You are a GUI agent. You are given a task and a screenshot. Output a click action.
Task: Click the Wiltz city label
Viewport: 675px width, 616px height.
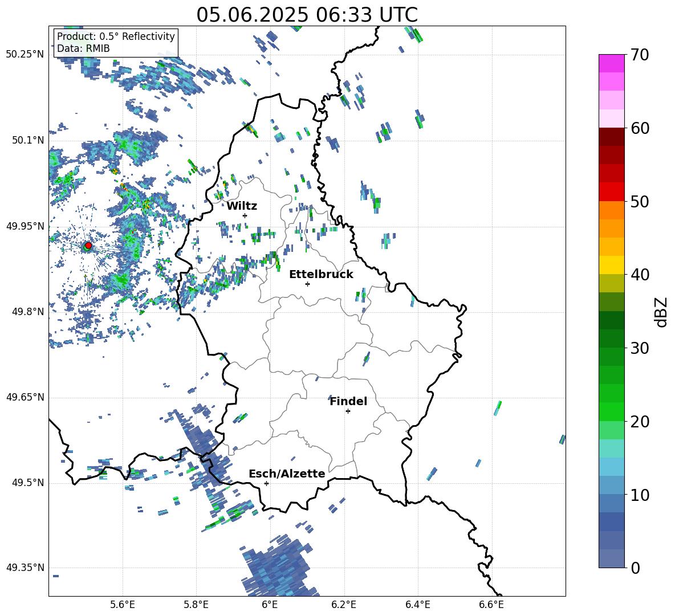coord(242,206)
